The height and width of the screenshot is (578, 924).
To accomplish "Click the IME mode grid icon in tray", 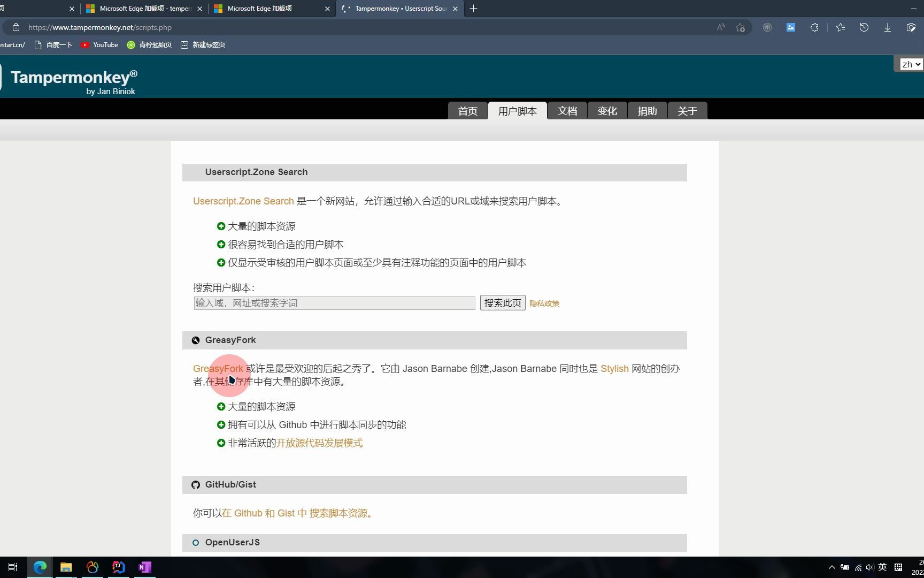I will [898, 567].
